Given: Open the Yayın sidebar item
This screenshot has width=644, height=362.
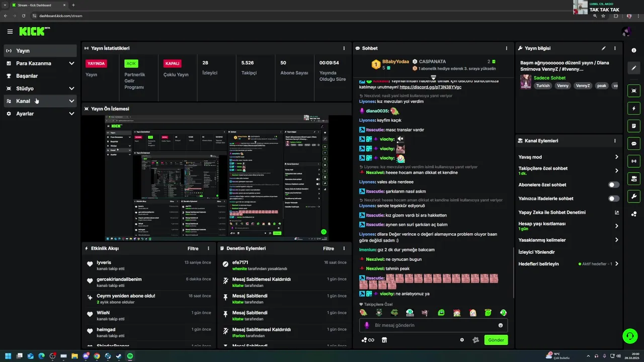Looking at the screenshot, I should (41, 51).
